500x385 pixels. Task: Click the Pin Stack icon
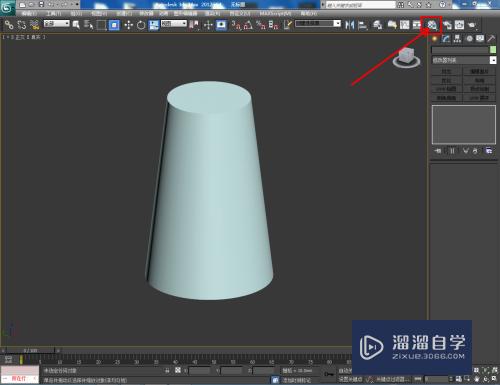tap(438, 151)
